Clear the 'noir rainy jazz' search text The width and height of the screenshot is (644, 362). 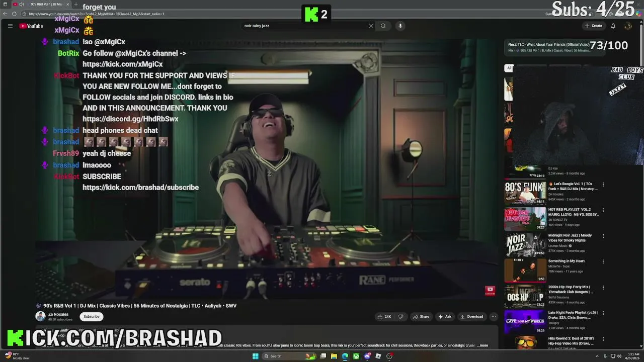[x=371, y=26]
